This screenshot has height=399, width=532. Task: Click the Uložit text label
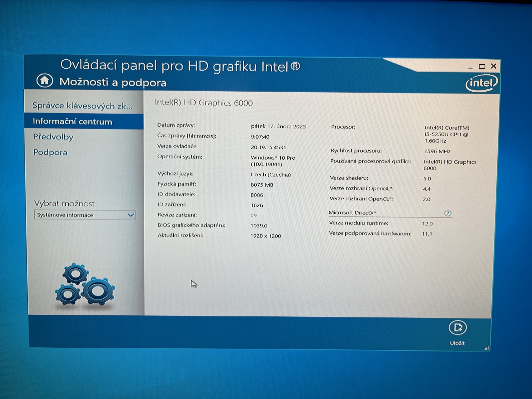457,343
